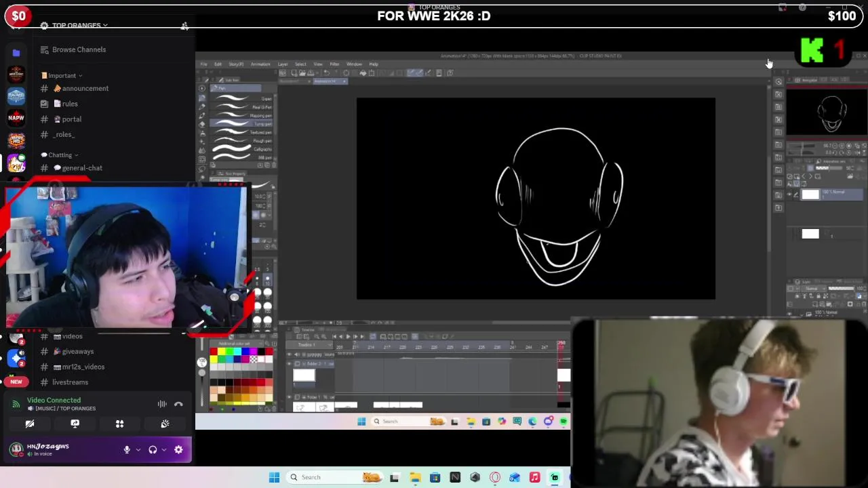
Task: Toggle visibility of Folder 1 track
Action: [290, 397]
